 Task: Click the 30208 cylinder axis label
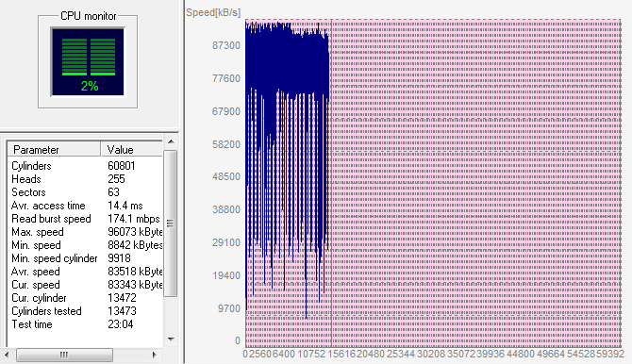click(x=431, y=354)
